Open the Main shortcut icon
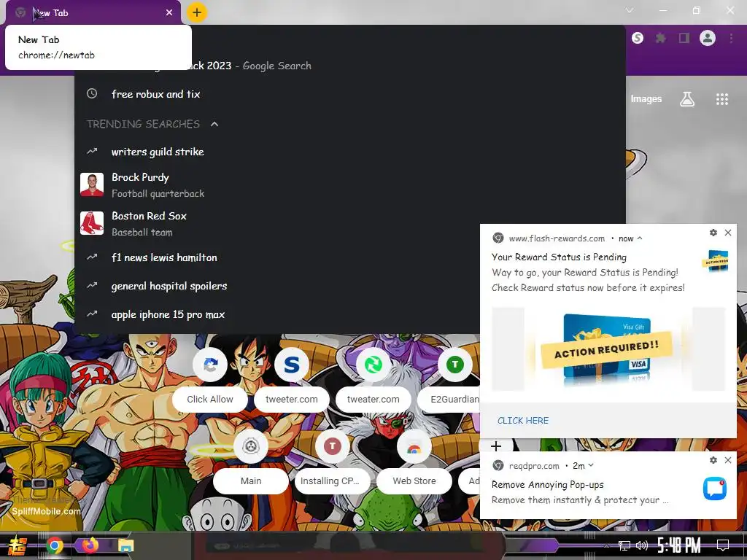747x560 pixels. (251, 446)
